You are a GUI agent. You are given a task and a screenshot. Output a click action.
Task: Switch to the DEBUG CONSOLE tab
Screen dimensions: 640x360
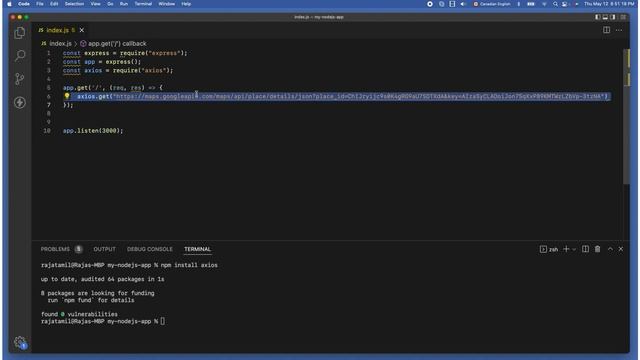pyautogui.click(x=150, y=249)
